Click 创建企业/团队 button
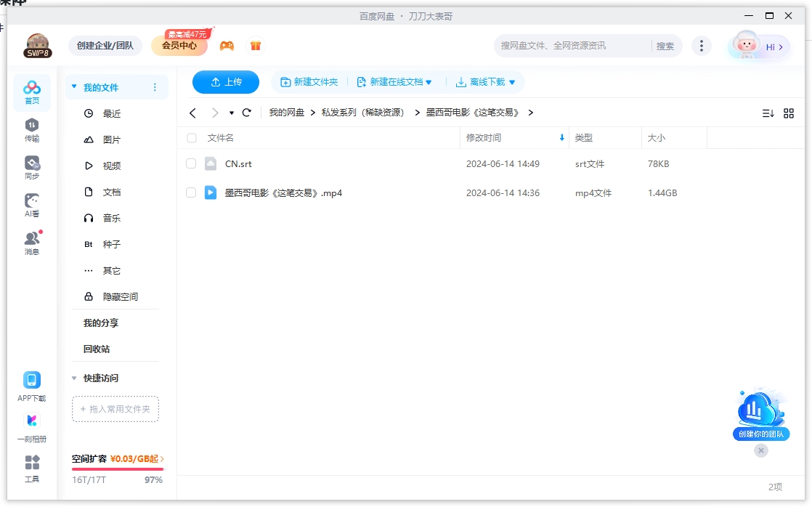 (x=105, y=46)
